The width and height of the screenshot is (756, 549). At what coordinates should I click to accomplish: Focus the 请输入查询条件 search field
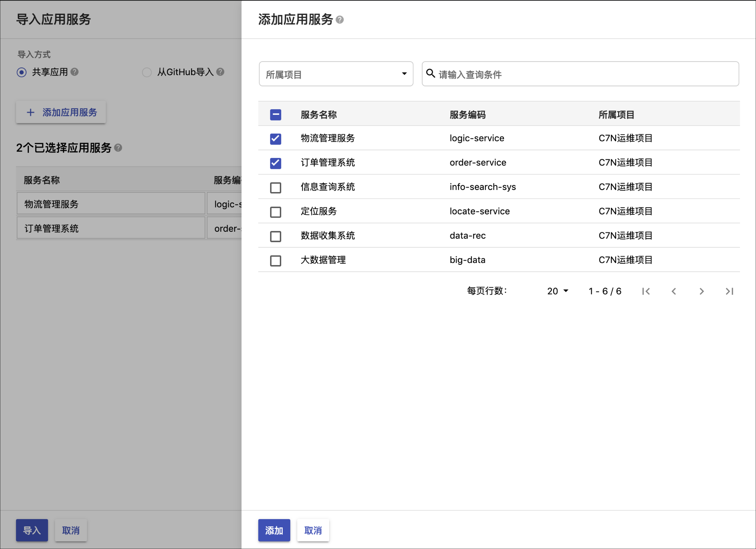(x=580, y=74)
